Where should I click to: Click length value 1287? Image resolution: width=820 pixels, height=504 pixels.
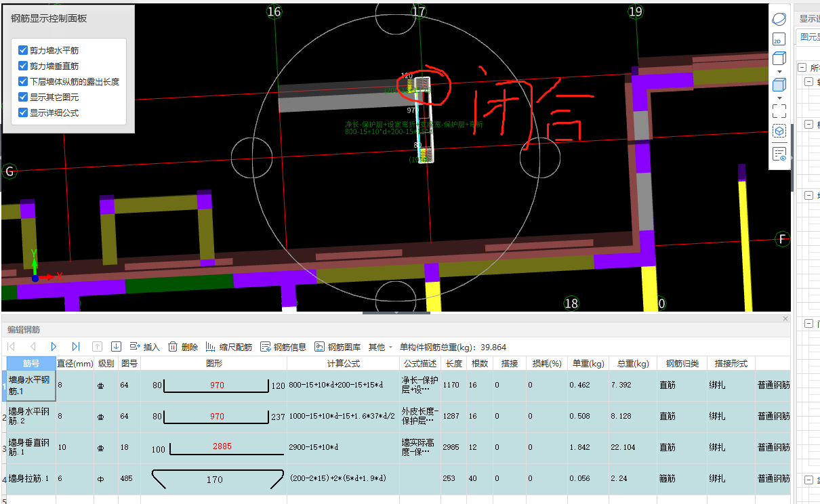coord(451,417)
